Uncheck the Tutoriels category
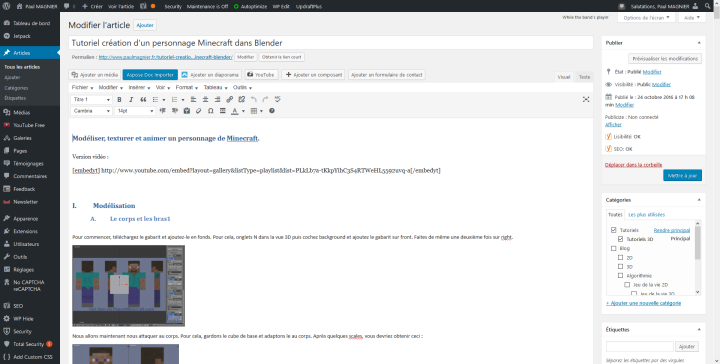The width and height of the screenshot is (720, 364). pos(614,230)
